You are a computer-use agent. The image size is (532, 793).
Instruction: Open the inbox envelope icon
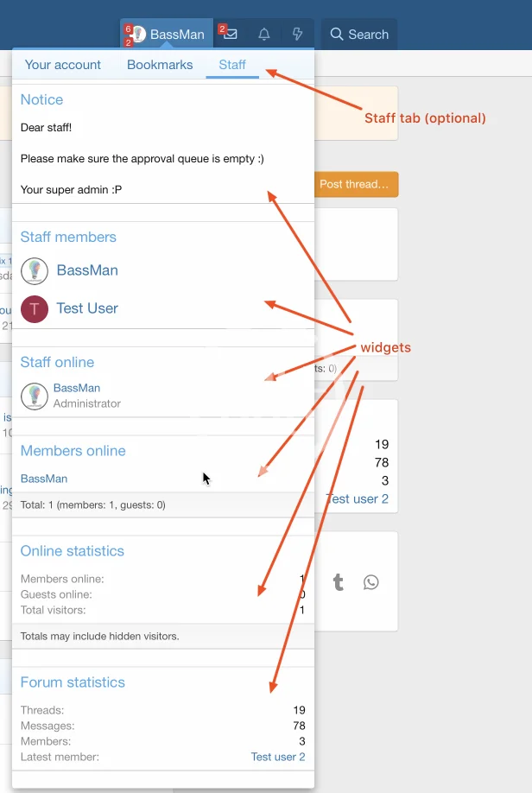point(231,34)
